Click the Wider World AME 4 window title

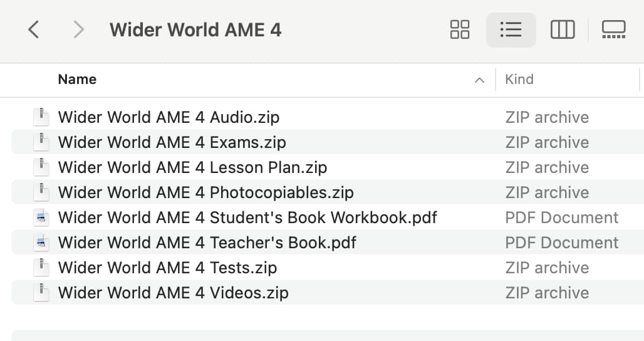[195, 30]
